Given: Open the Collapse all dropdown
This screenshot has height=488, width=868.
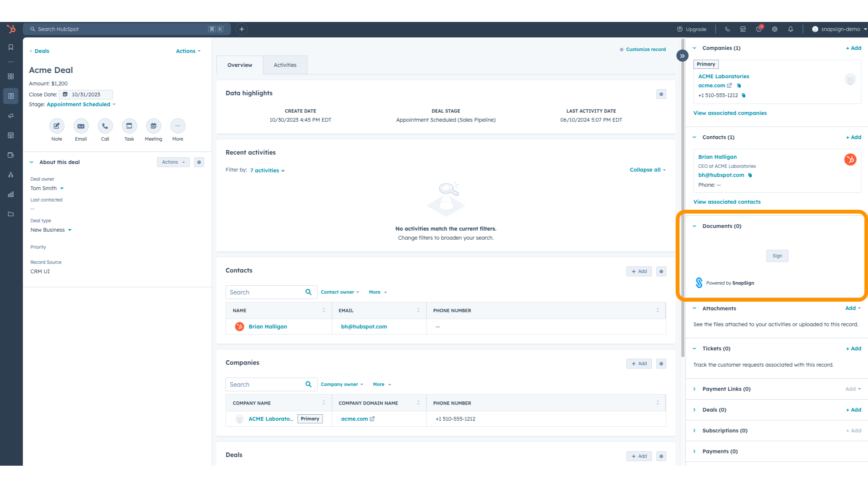Looking at the screenshot, I should [648, 170].
